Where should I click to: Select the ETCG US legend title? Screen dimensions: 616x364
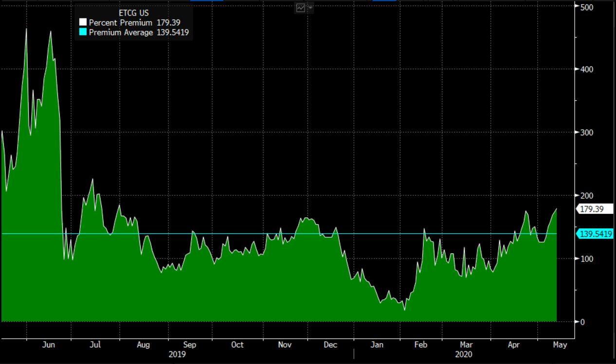[134, 13]
